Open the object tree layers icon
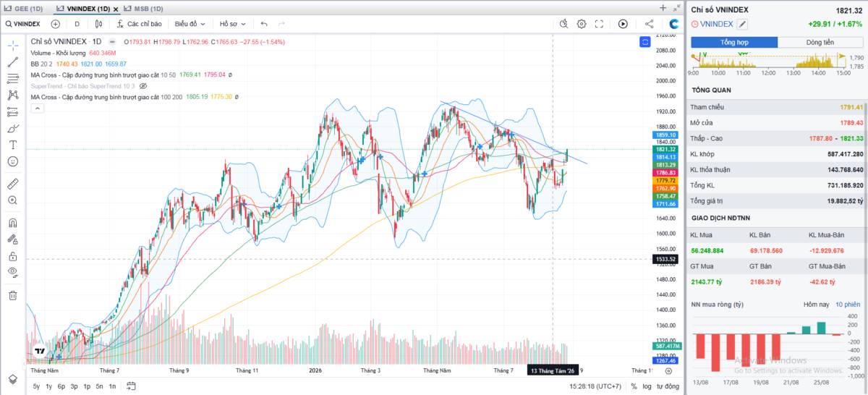Image resolution: width=868 pixels, height=395 pixels. [12, 379]
